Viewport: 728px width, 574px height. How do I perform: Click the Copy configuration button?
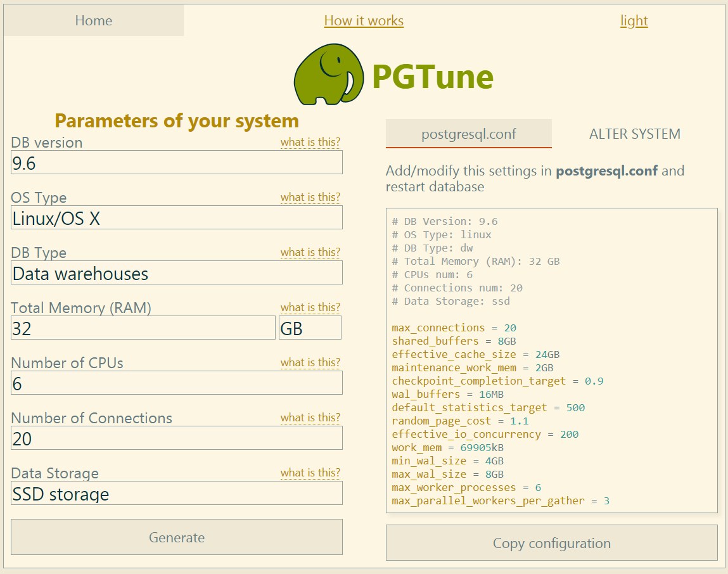(552, 543)
